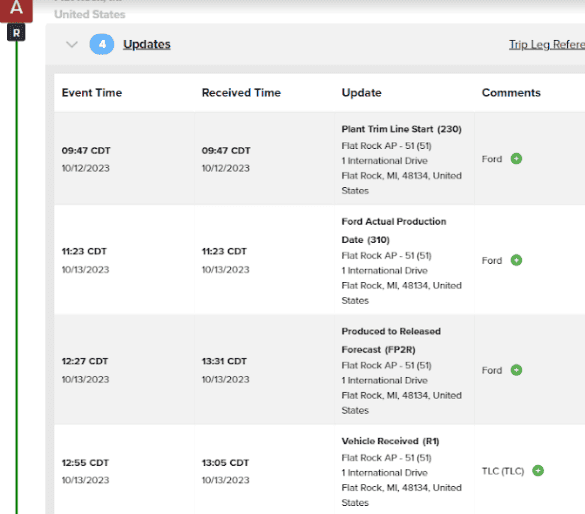
Task: Open the Trip Leg Reference link
Action: (547, 44)
